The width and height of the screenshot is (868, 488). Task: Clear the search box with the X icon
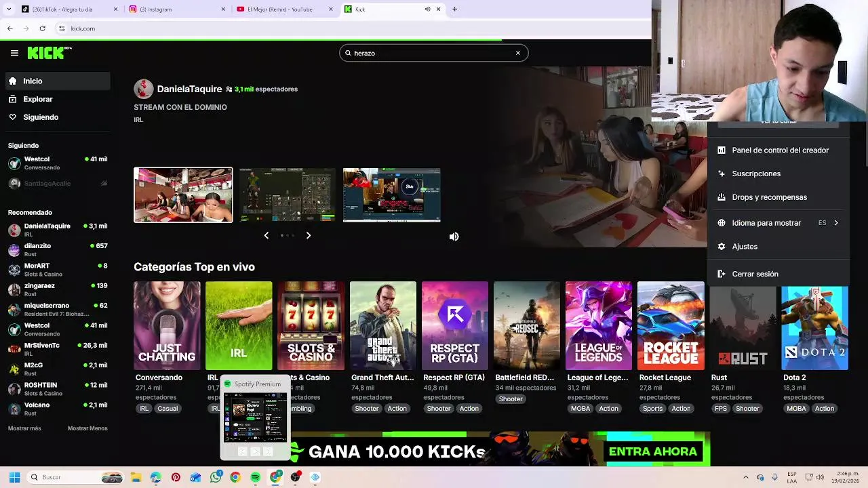click(518, 53)
